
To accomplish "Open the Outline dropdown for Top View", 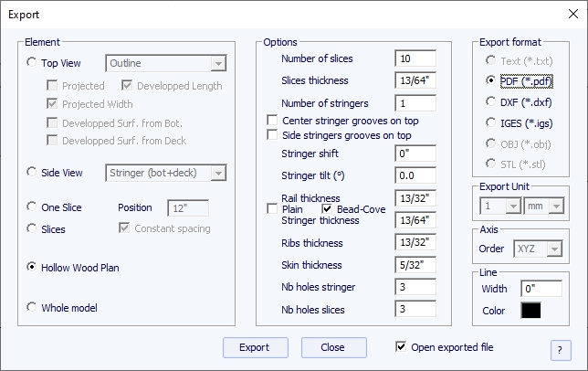I will tap(166, 63).
